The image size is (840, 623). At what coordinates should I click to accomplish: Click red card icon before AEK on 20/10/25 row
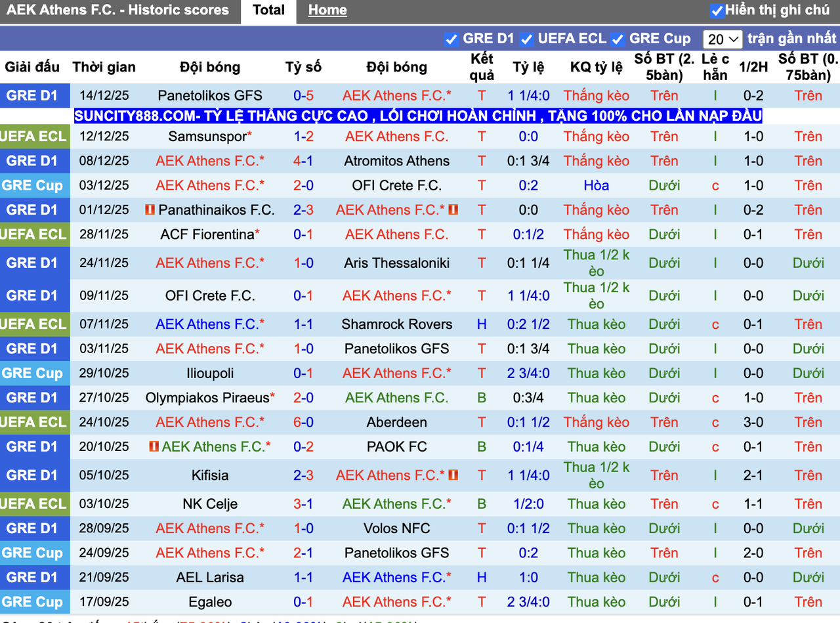(154, 446)
